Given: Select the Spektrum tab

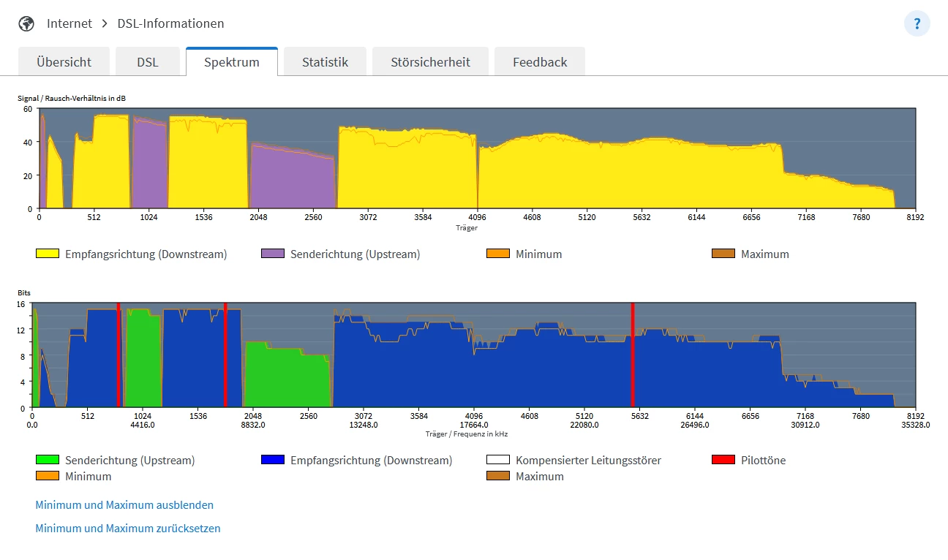Looking at the screenshot, I should tap(232, 62).
